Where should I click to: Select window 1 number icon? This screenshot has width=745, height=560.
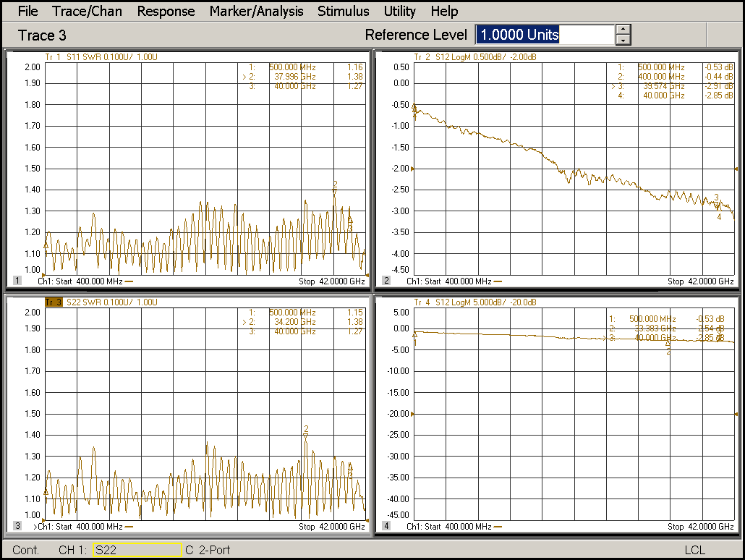pos(17,281)
